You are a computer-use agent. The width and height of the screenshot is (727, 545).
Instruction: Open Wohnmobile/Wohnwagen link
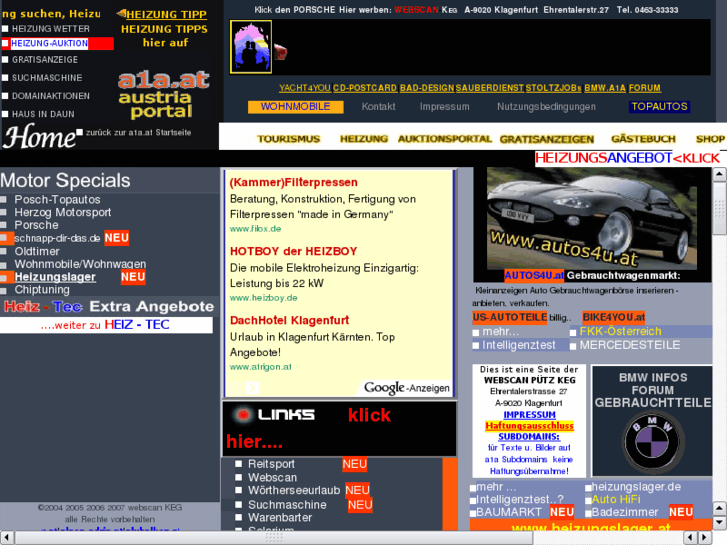(80, 264)
